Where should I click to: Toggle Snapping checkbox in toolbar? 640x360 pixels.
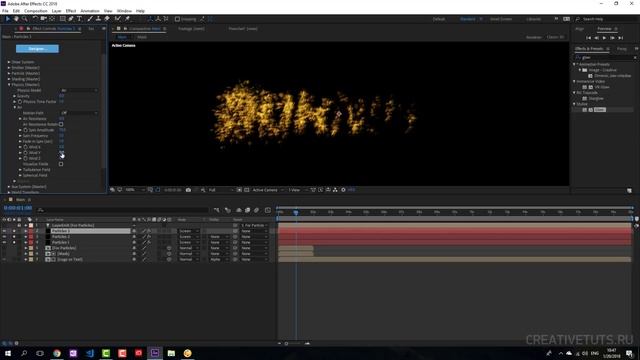tap(177, 19)
